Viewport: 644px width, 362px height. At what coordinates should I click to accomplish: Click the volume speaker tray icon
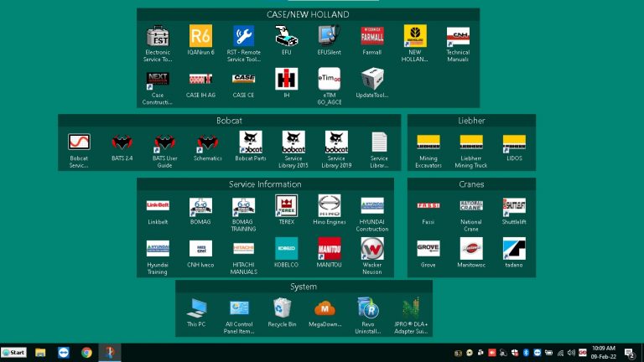pyautogui.click(x=571, y=353)
